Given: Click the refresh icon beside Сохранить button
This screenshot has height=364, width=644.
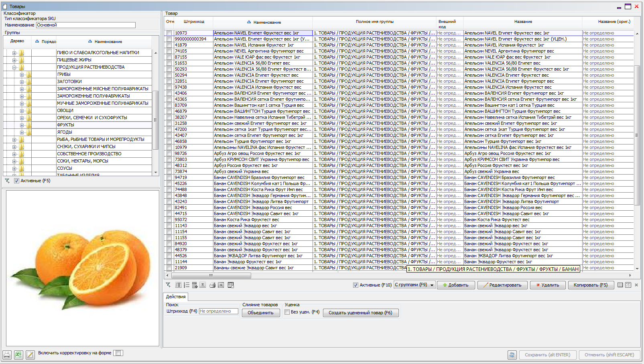Looking at the screenshot, I should [x=512, y=355].
